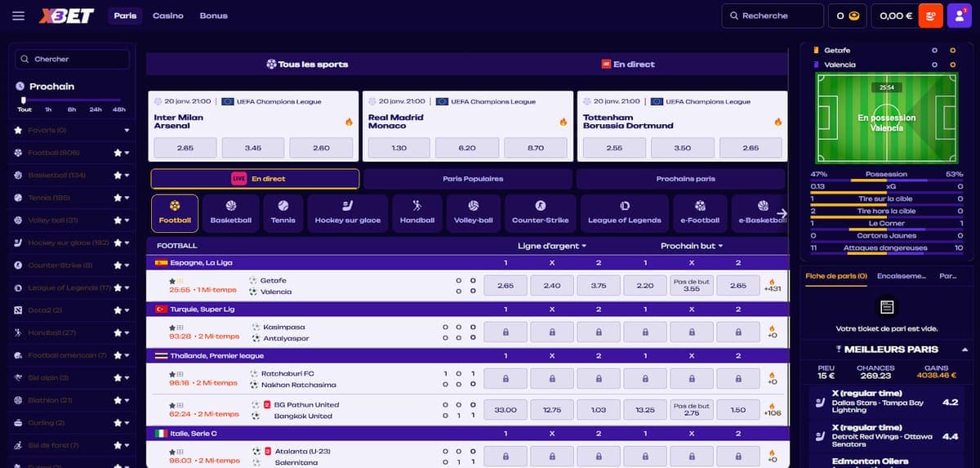Star the Kasimpasa vs Antalyaspor match
This screenshot has height=468, width=980.
click(x=172, y=327)
